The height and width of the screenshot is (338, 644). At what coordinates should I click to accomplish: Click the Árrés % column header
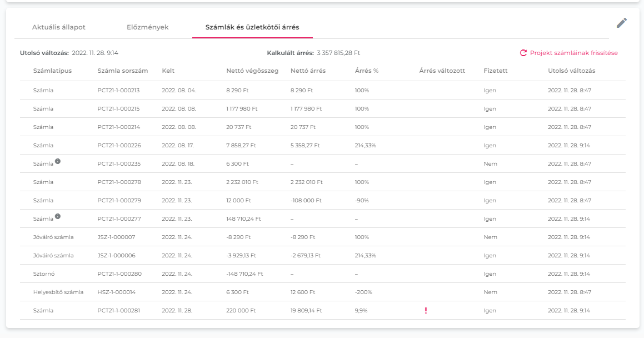click(x=366, y=71)
